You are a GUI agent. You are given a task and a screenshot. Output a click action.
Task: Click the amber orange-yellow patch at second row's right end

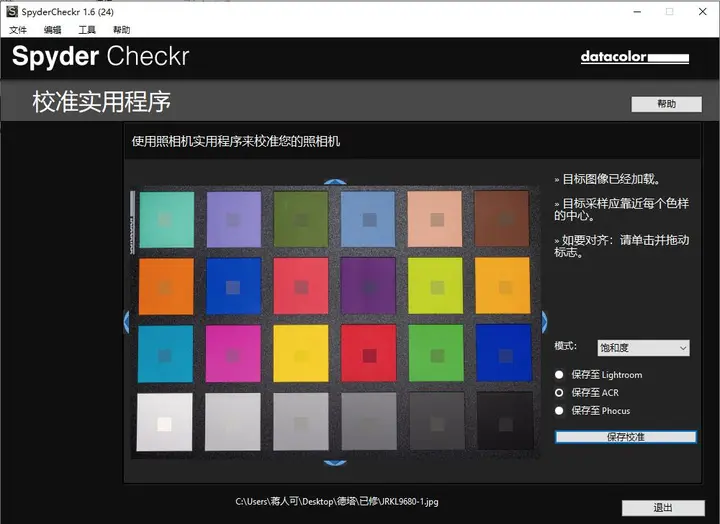coord(502,286)
